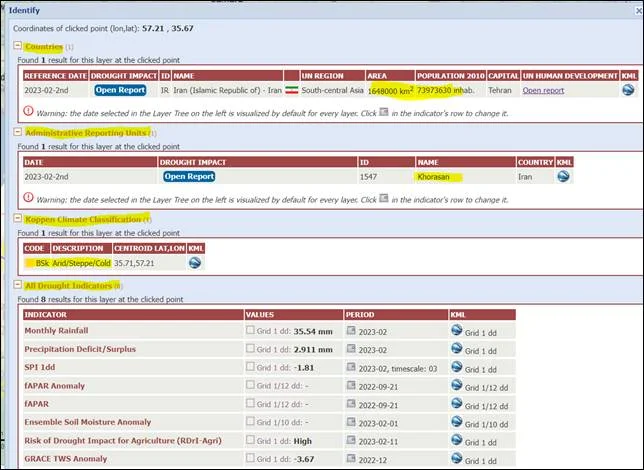The width and height of the screenshot is (644, 470).
Task: Open Report for Khorasan drought impact
Action: 189,176
